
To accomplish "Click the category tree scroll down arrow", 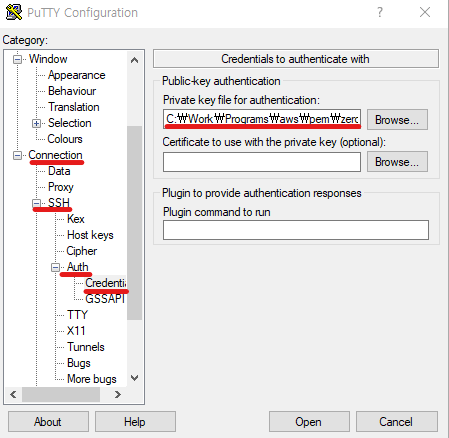I will pos(135,378).
